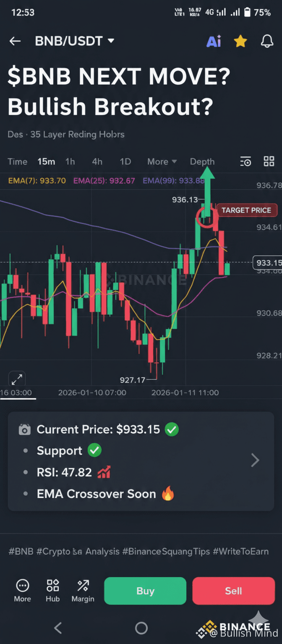282x644 pixels.
Task: Open the Ai assistant icon
Action: click(x=214, y=41)
